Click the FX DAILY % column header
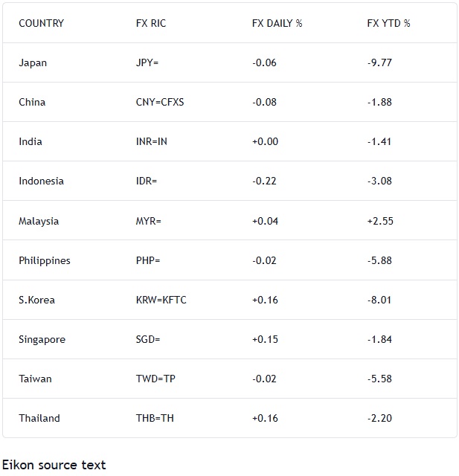The width and height of the screenshot is (459, 476). [277, 23]
